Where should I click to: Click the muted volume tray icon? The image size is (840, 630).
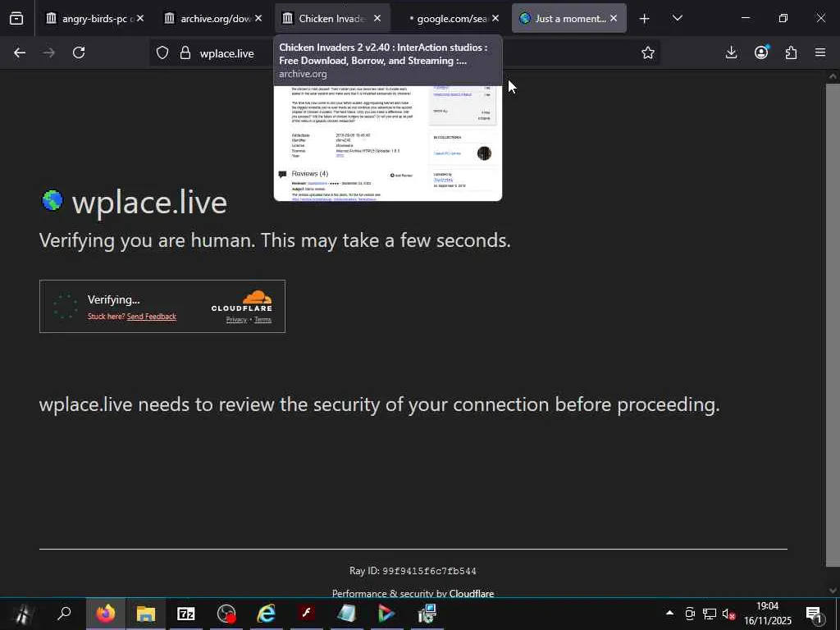tap(728, 614)
